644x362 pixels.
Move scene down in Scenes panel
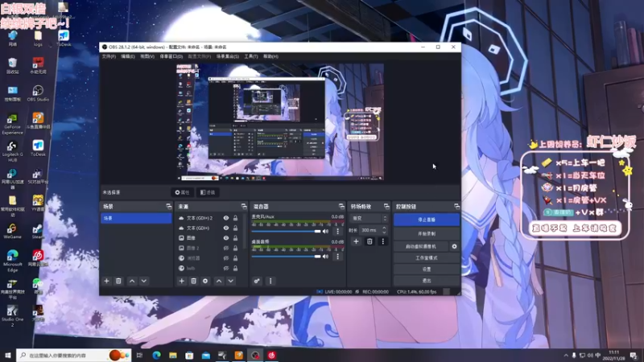point(144,281)
